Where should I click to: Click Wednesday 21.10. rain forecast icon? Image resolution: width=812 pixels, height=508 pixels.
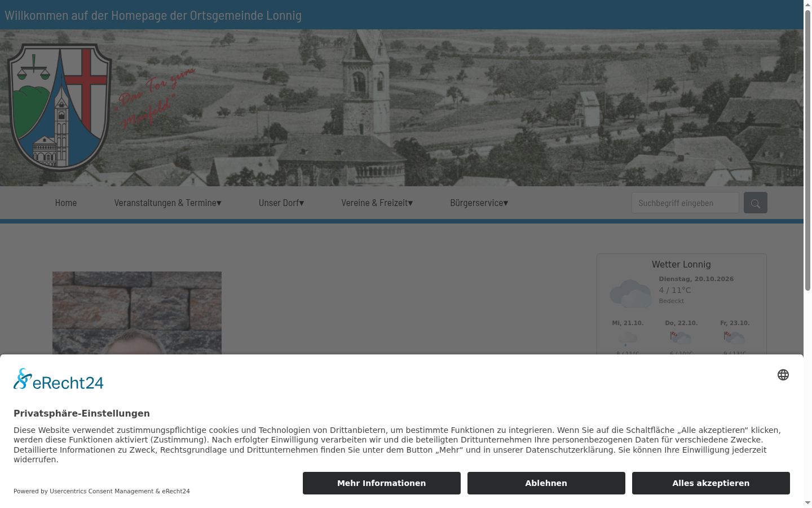pos(628,338)
